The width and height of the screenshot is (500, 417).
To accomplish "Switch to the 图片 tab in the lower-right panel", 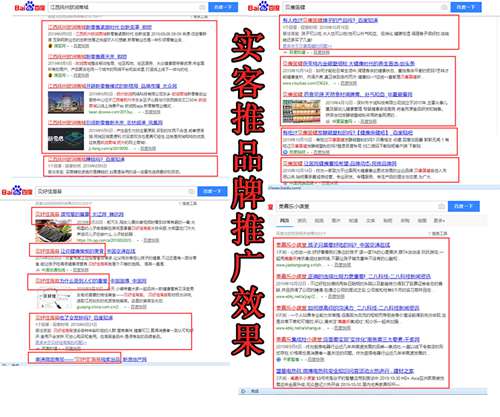I will pos(336,220).
